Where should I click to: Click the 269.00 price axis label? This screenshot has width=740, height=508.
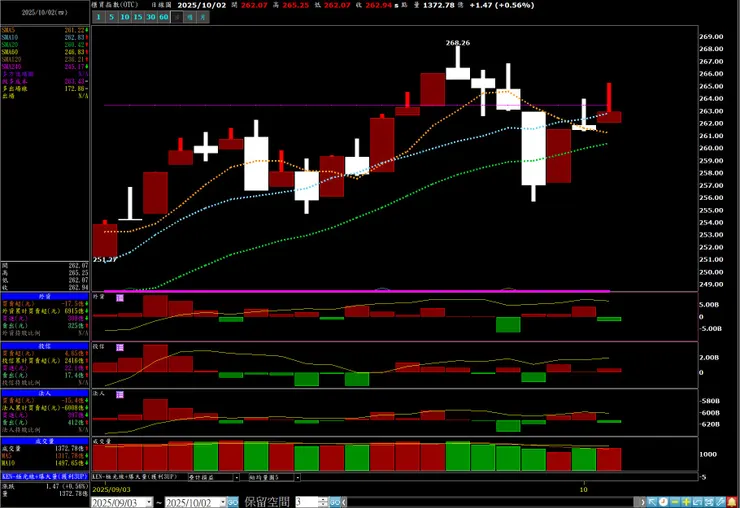pyautogui.click(x=711, y=36)
